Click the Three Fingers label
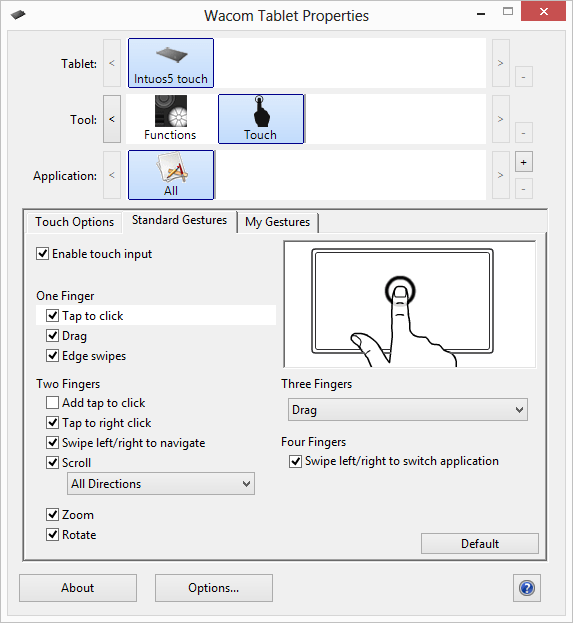This screenshot has height=623, width=573. (317, 384)
